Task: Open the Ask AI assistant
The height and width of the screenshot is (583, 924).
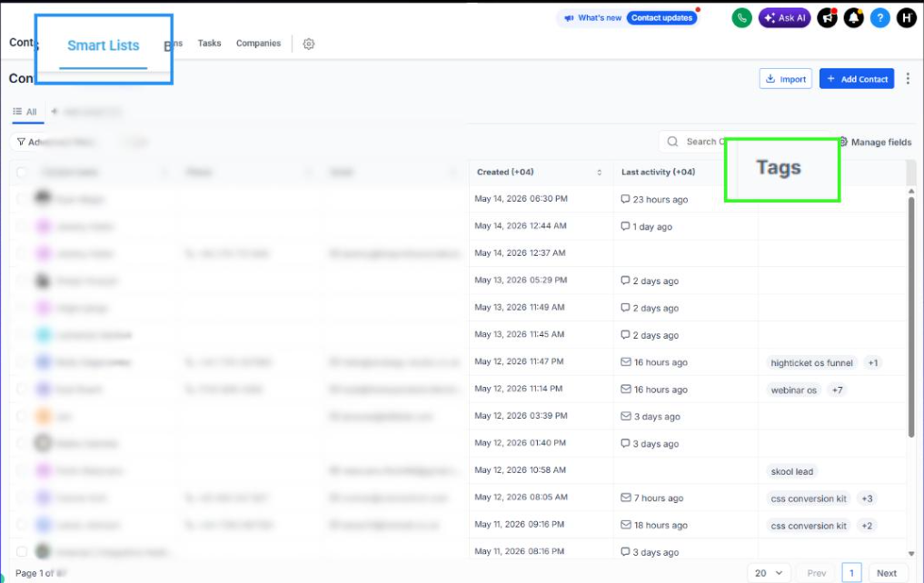Action: pyautogui.click(x=784, y=18)
